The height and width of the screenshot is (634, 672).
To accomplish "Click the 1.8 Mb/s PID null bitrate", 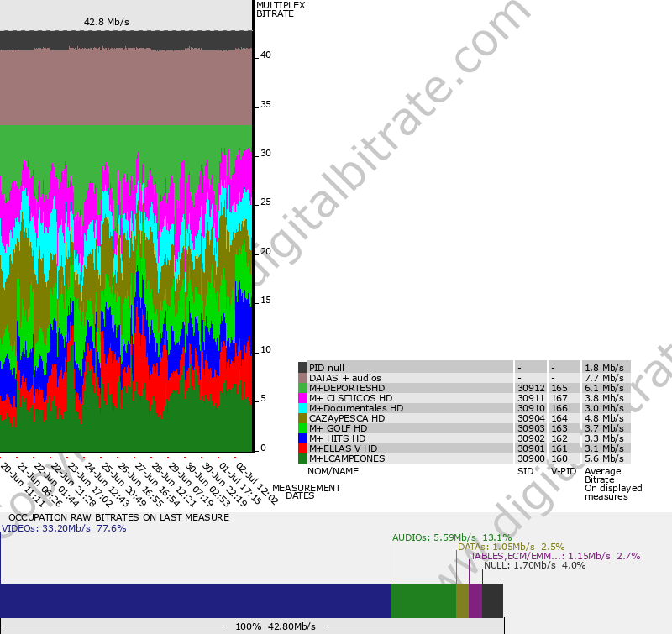I will click(x=604, y=368).
